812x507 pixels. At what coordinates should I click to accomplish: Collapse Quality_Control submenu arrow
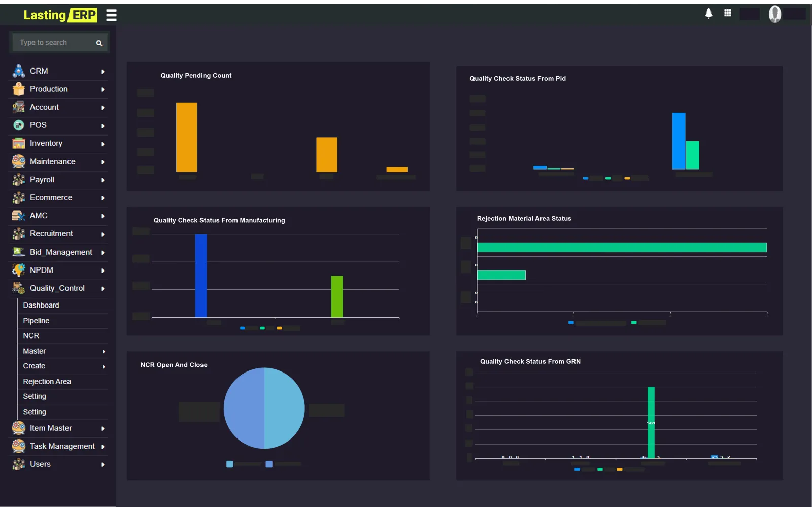click(103, 289)
